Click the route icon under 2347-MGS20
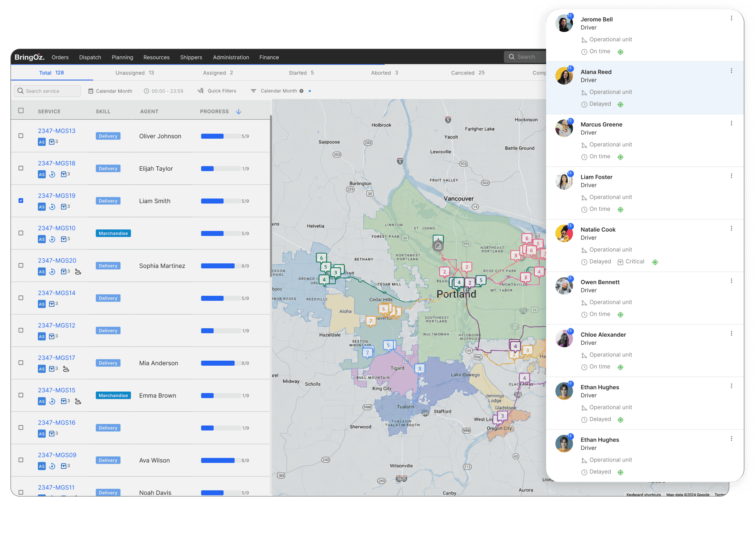 (x=78, y=271)
